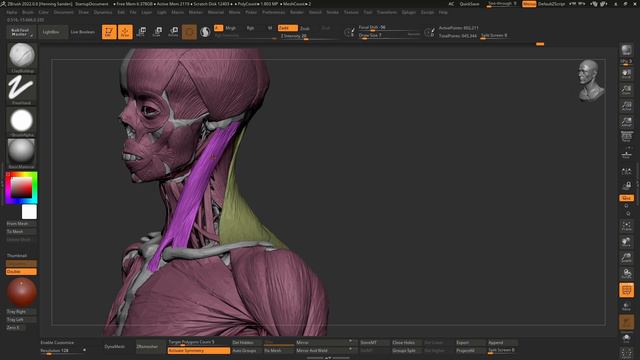
Task: Toggle the Persp perspective icon
Action: tap(626, 136)
